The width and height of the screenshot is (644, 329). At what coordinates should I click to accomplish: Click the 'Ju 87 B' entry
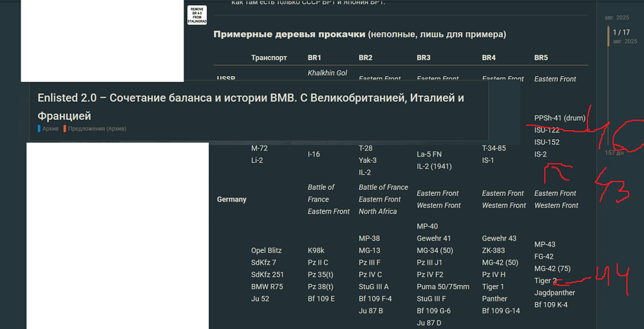click(x=371, y=310)
